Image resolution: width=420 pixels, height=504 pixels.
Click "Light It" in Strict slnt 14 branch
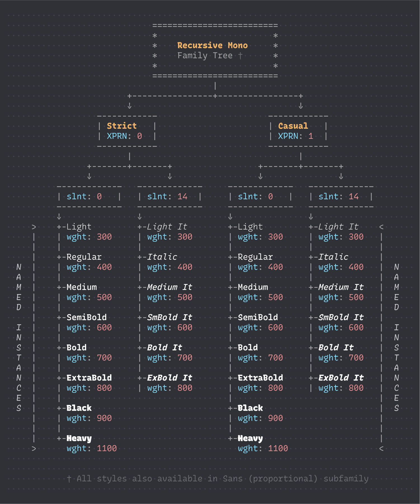click(x=167, y=227)
